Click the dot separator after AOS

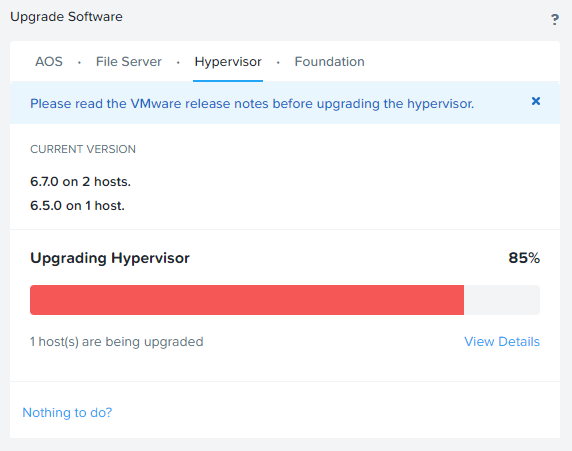79,63
